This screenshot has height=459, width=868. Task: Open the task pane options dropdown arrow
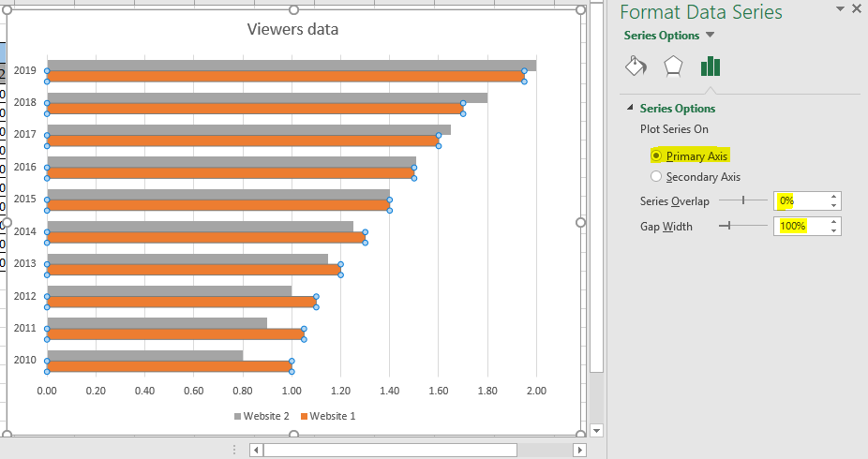838,10
